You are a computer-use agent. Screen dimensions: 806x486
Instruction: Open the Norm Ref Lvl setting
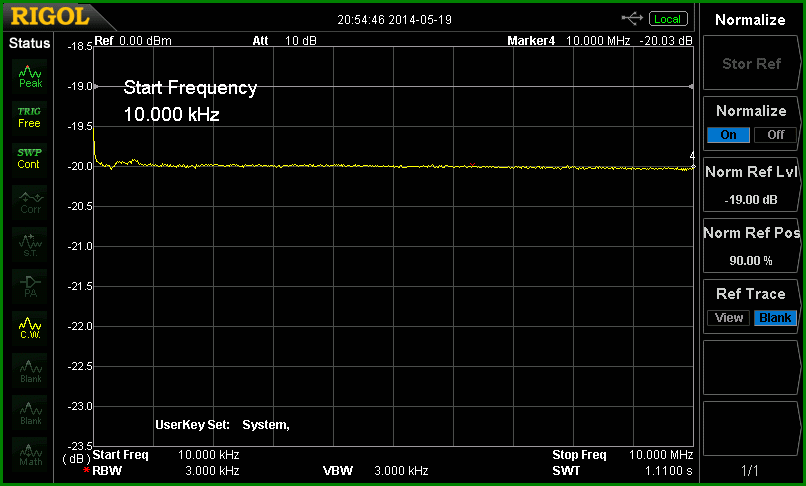(x=751, y=185)
